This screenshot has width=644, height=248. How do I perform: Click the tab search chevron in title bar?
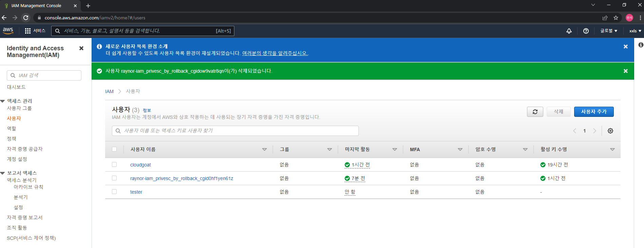coord(593,5)
